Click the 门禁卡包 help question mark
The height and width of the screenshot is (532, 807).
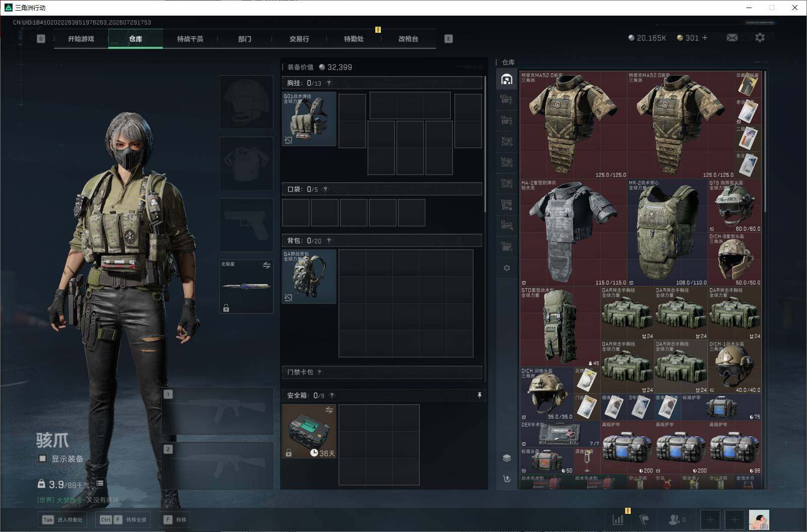[319, 372]
